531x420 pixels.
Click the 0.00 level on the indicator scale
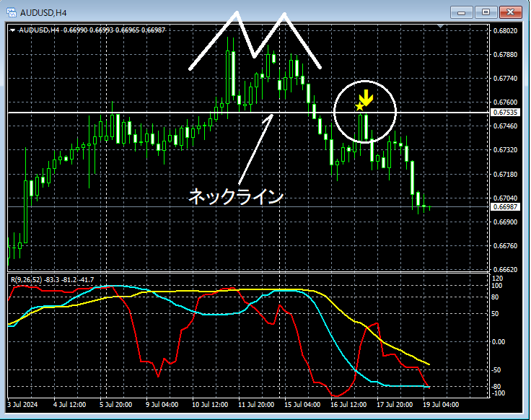(498, 342)
